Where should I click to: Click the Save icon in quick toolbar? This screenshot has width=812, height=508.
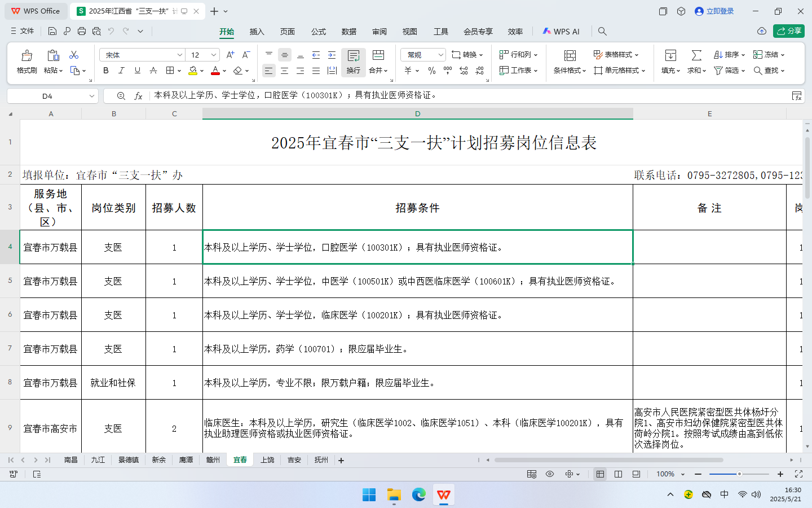pyautogui.click(x=52, y=31)
